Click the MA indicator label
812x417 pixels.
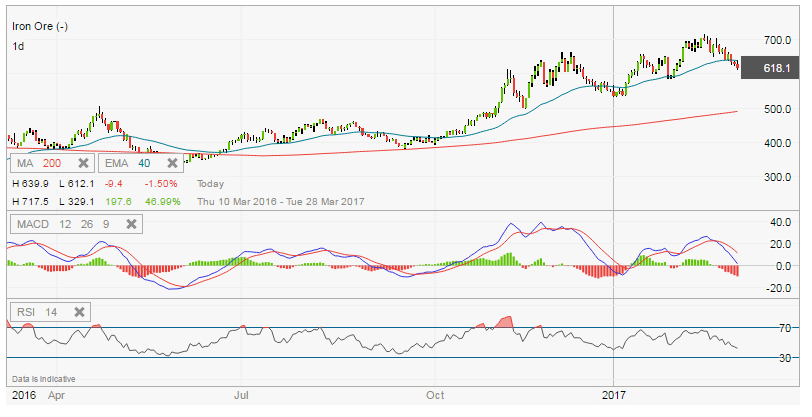(25, 163)
